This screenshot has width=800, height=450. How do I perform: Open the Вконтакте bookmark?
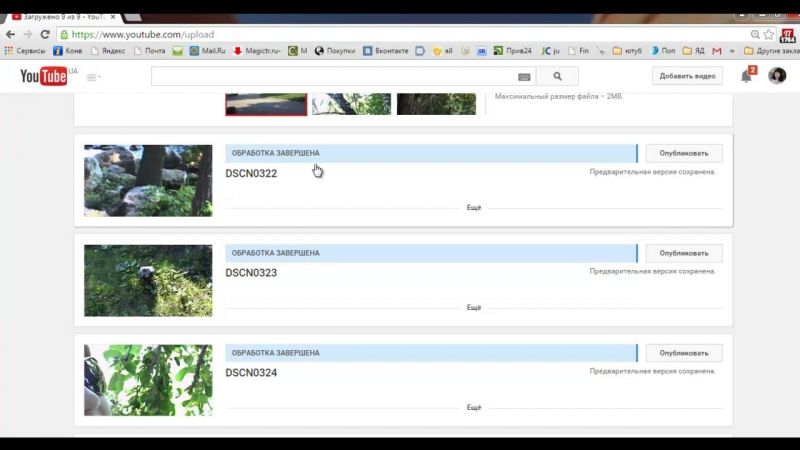(x=385, y=51)
